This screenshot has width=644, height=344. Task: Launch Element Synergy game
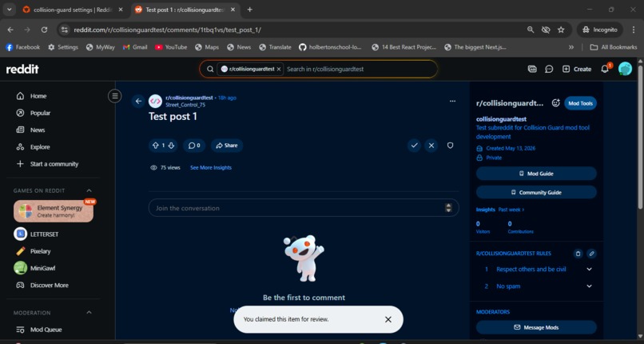54,211
